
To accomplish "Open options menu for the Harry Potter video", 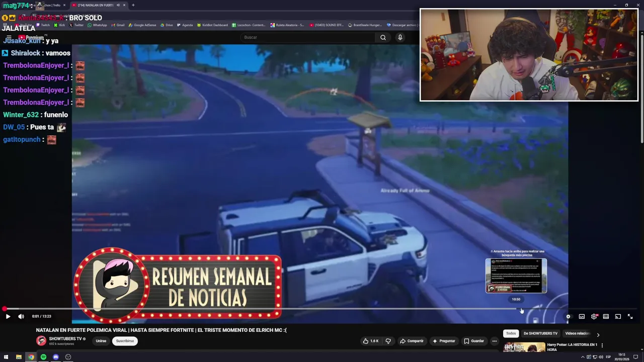I will (602, 345).
